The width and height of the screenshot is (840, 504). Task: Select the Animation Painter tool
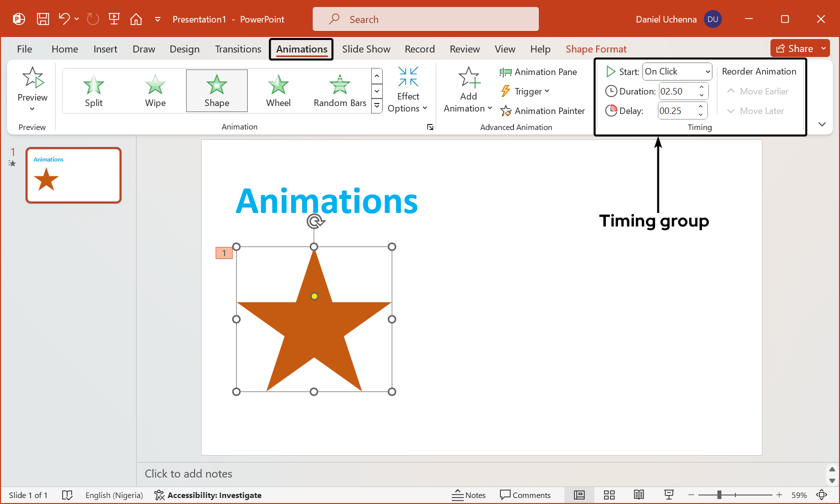coord(543,110)
